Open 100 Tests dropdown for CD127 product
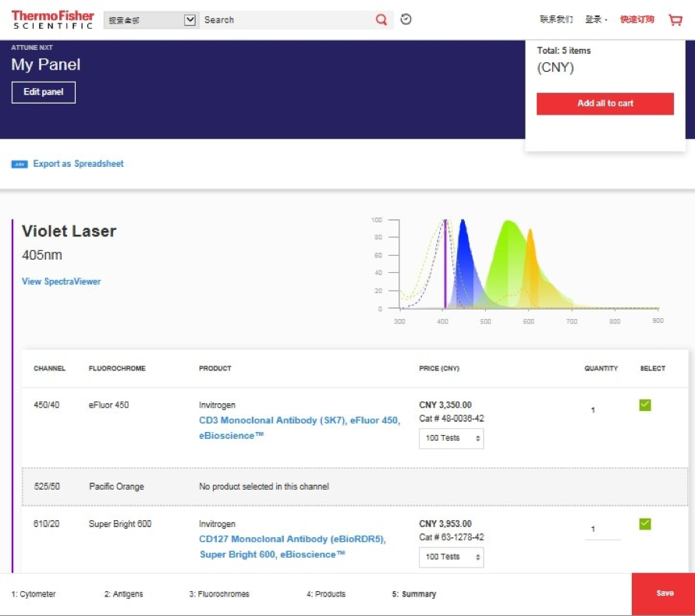The height and width of the screenshot is (616, 695). 451,557
